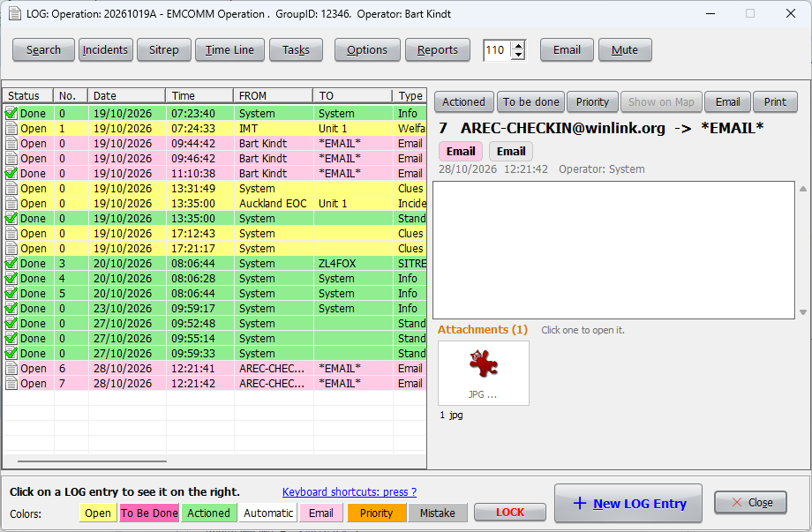812x532 pixels.
Task: Select the grey Email tag under the entry title
Action: tap(511, 151)
